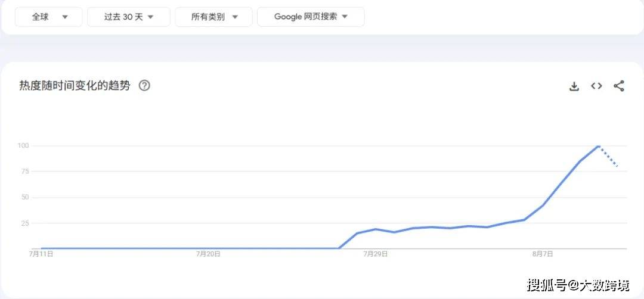Screen dimensions: 644x299
Task: Click the 25 y-axis label
Action: [24, 223]
